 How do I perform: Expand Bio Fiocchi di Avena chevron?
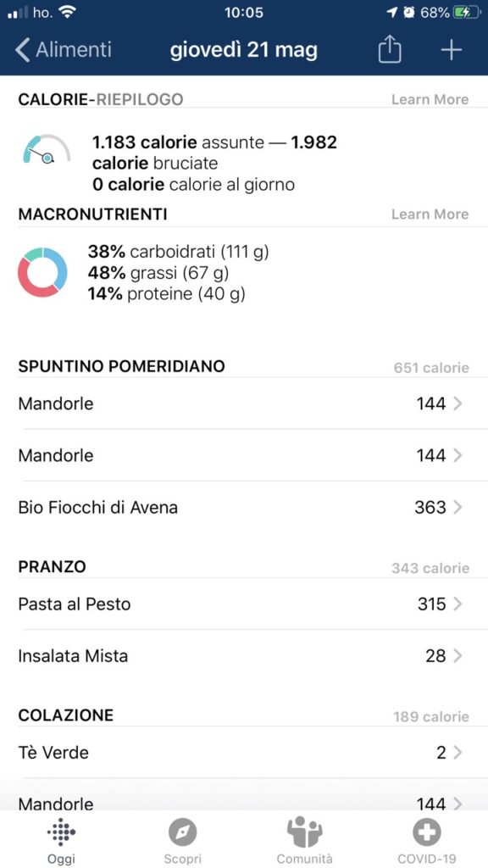(x=457, y=507)
